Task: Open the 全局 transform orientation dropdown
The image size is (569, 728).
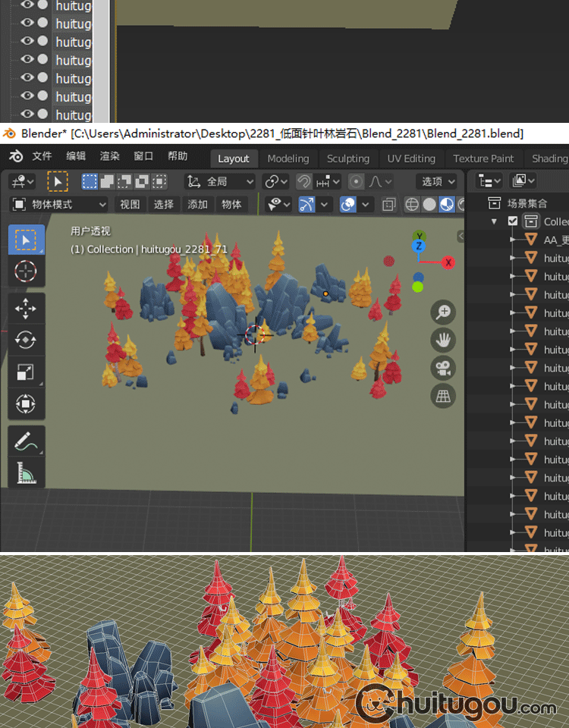Action: pos(220,181)
